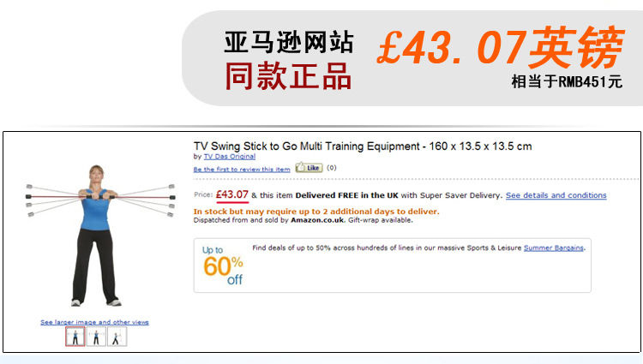Click the TV Swing Stick product title
This screenshot has height=364, width=643.
coord(363,146)
